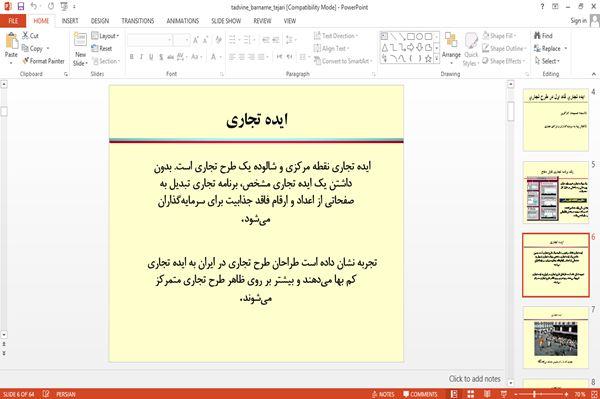Click the zoom slider in status bar

click(x=541, y=394)
